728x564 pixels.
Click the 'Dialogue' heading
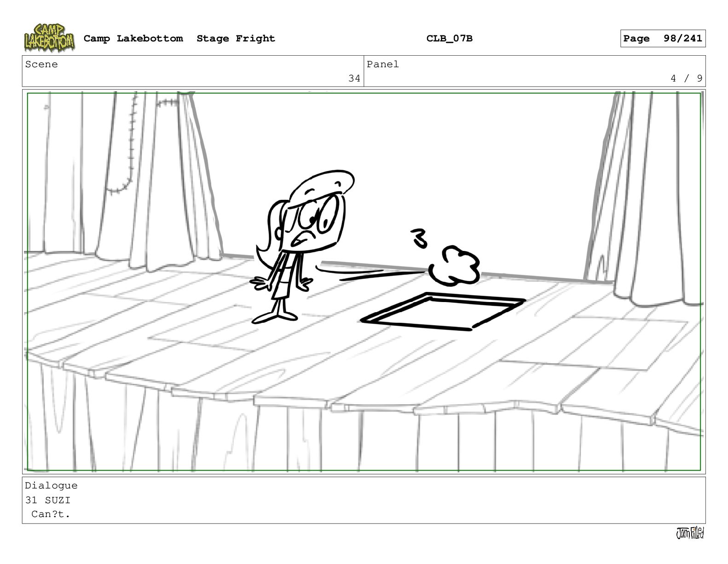tap(51, 486)
